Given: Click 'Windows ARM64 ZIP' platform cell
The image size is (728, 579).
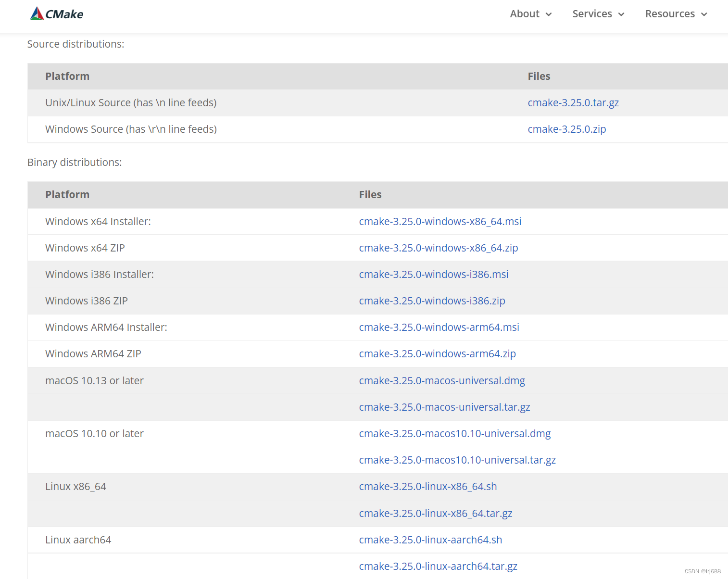Looking at the screenshot, I should click(x=93, y=353).
